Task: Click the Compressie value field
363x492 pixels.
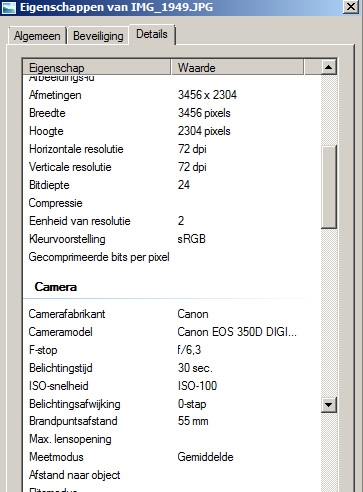Action: [247, 203]
